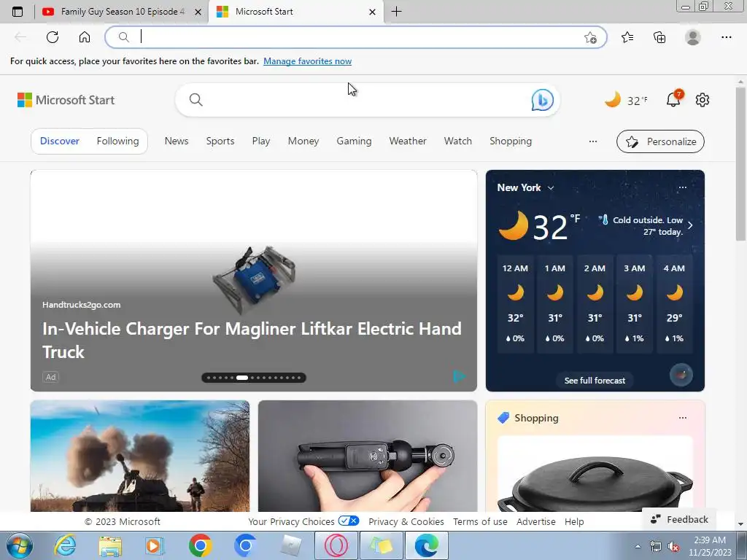Open the Gaming category
The height and width of the screenshot is (560, 747).
pos(354,141)
